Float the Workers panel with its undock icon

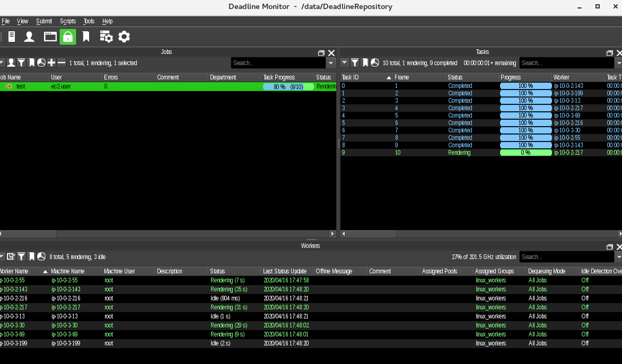(610, 246)
